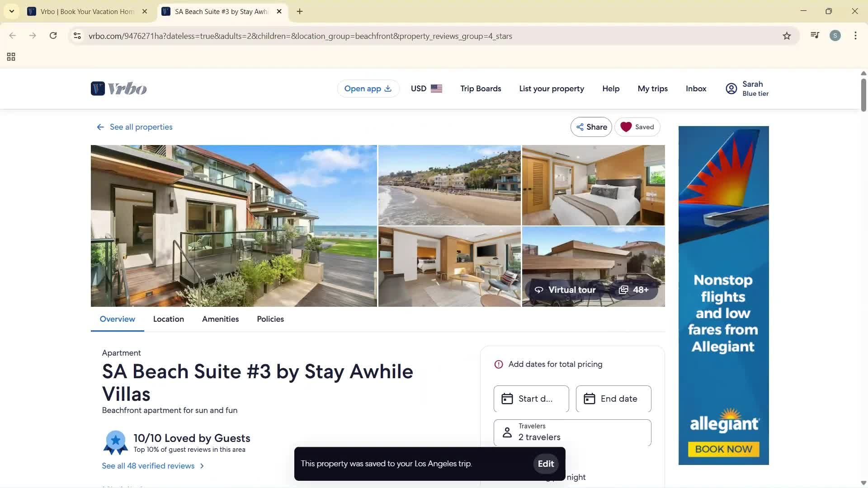Expand the Travelers selector
868x488 pixels.
tap(572, 432)
